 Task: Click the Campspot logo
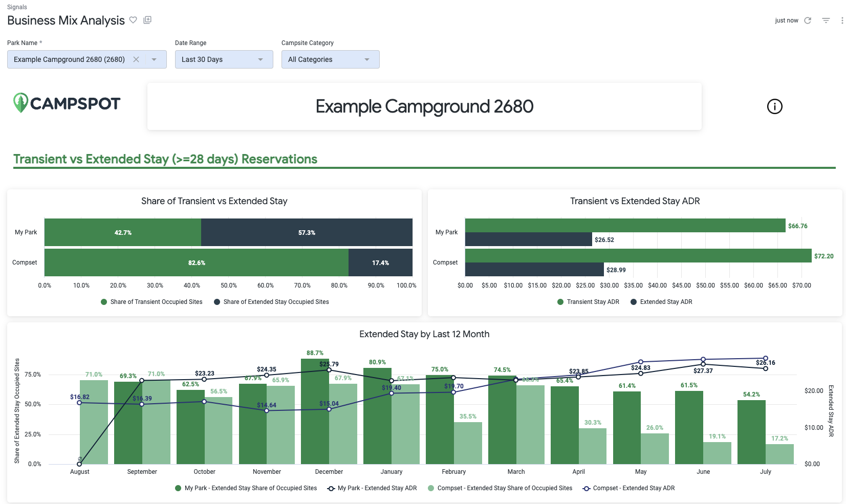(x=67, y=103)
